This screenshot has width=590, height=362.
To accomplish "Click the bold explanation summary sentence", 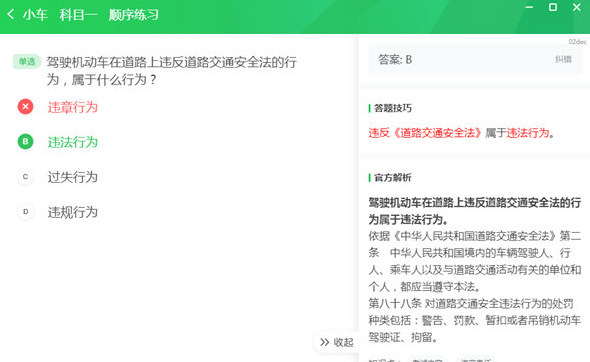I will 474,211.
